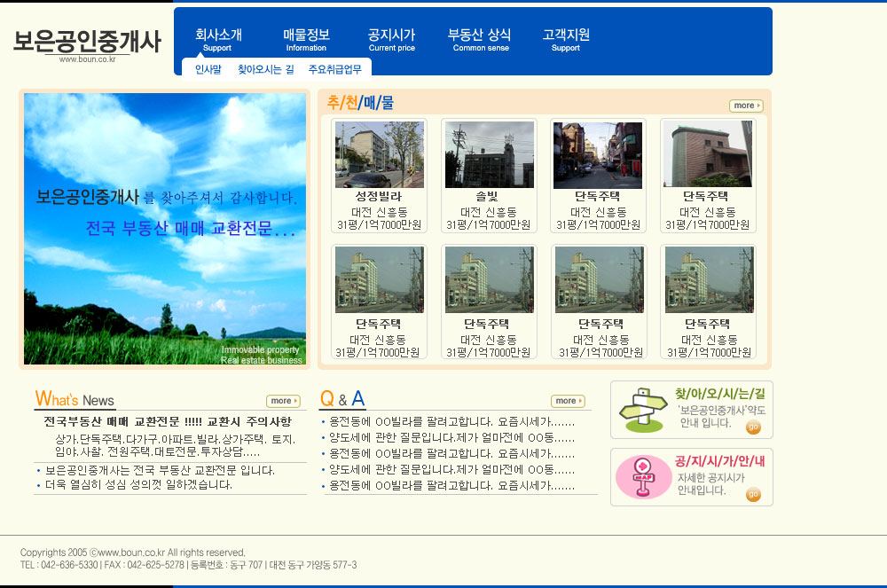Click the 보은공인중개사 site logo
The height and width of the screenshot is (588, 887).
[87, 43]
